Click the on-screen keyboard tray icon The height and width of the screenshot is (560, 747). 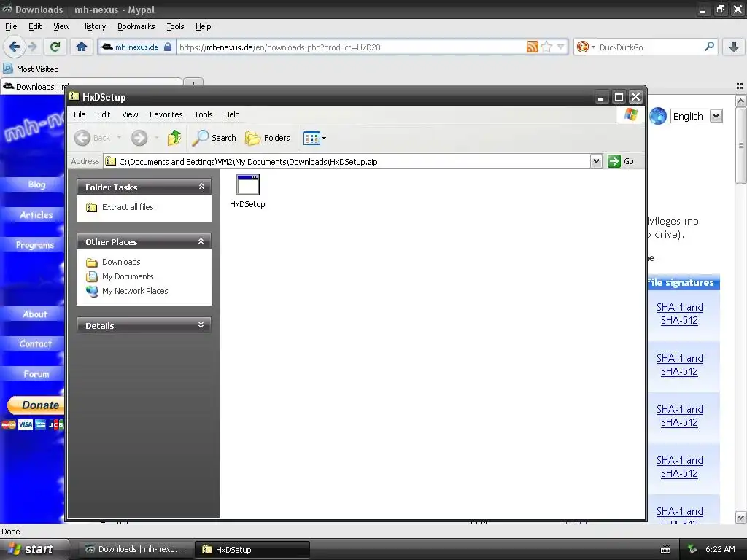pyautogui.click(x=665, y=550)
